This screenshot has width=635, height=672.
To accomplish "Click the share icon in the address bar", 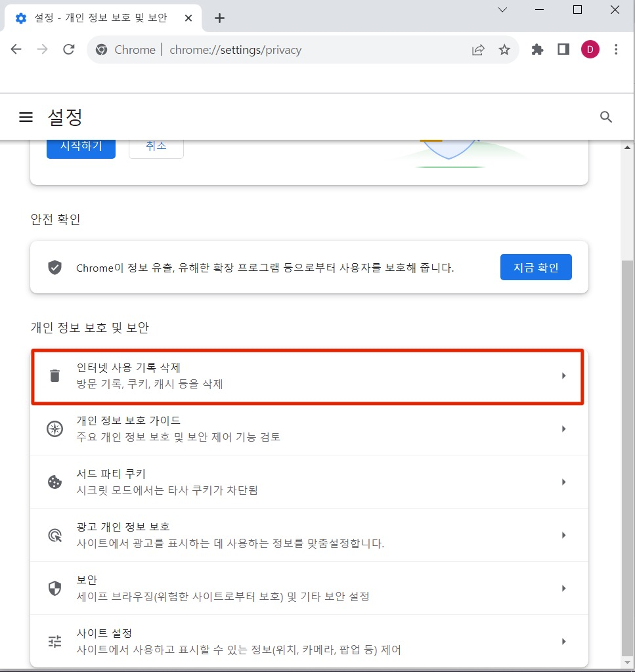I will (478, 49).
